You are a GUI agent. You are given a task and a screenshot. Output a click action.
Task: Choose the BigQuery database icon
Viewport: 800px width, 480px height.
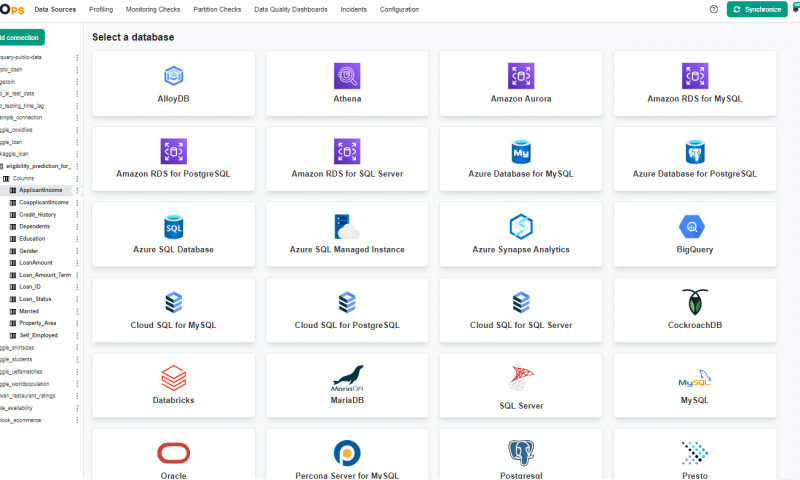(x=695, y=227)
